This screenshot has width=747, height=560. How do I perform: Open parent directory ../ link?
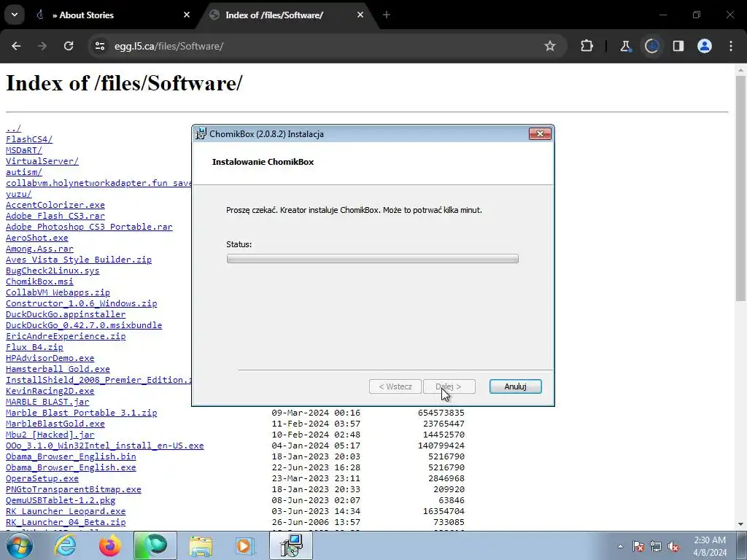(13, 128)
